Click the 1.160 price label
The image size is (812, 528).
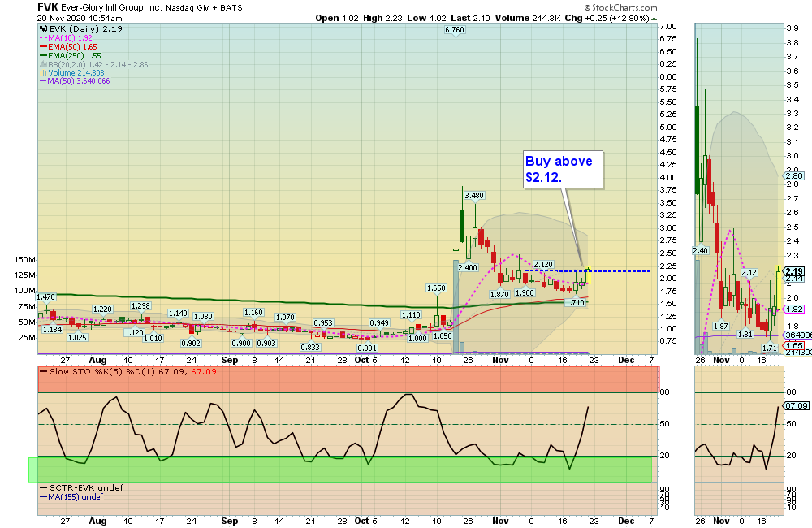pos(253,313)
